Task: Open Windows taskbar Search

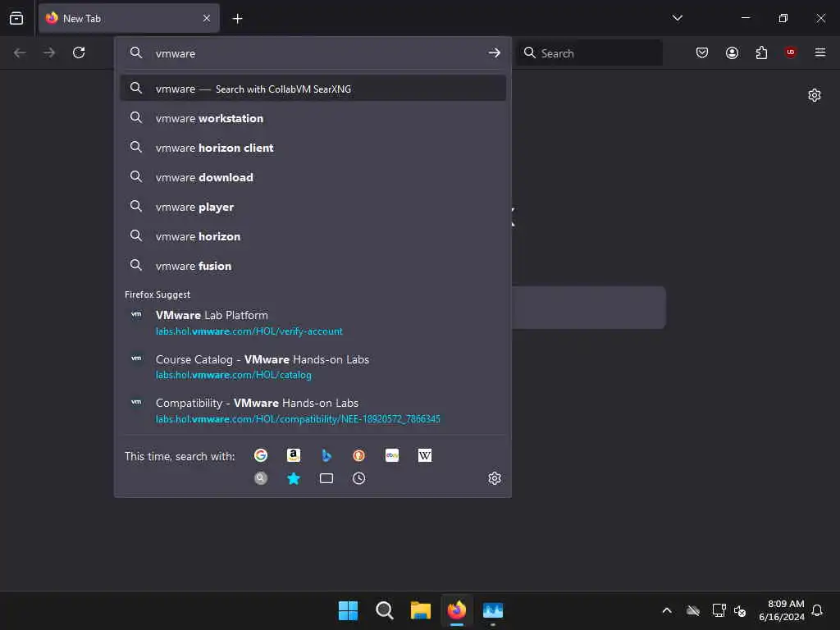Action: coord(385,610)
